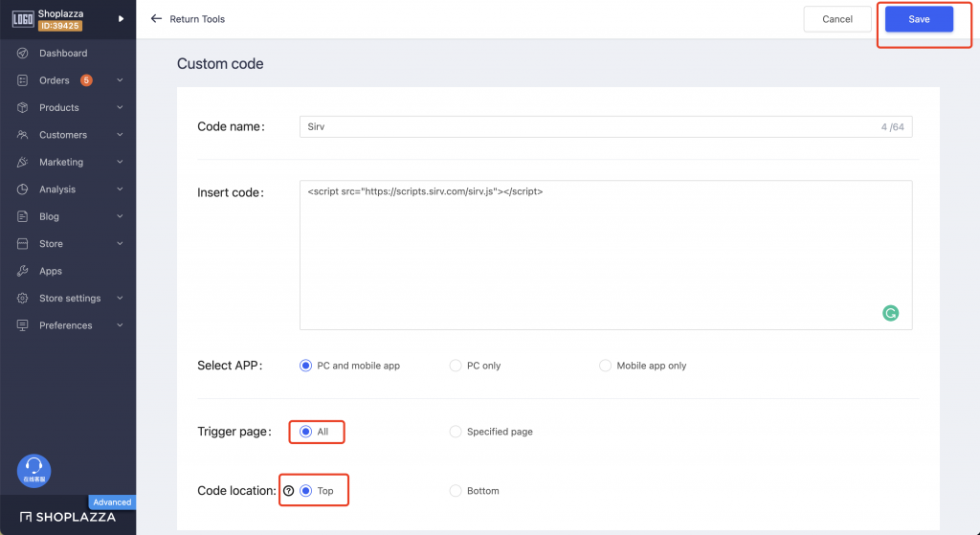Click the Apps icon in sidebar
This screenshot has height=535, width=980.
(22, 272)
